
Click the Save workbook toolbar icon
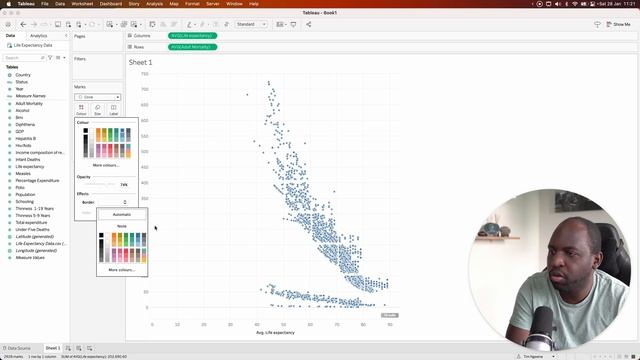coord(58,24)
